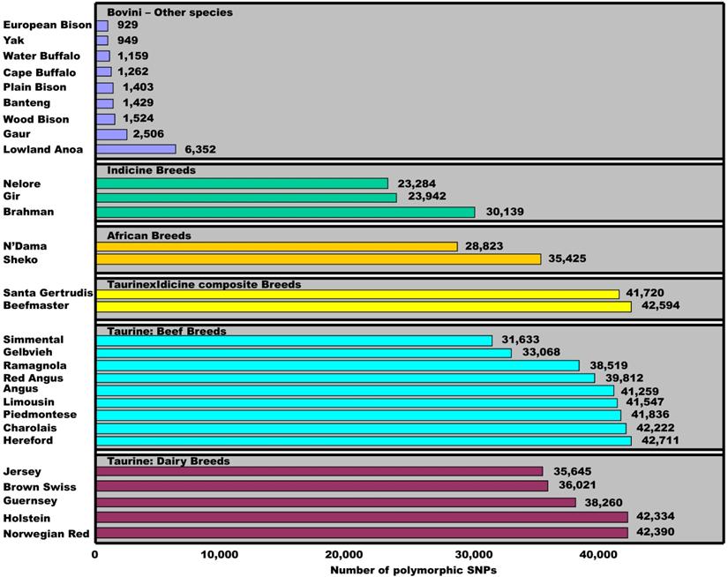
Task: Click the Sheko orange bar
Action: click(x=318, y=259)
